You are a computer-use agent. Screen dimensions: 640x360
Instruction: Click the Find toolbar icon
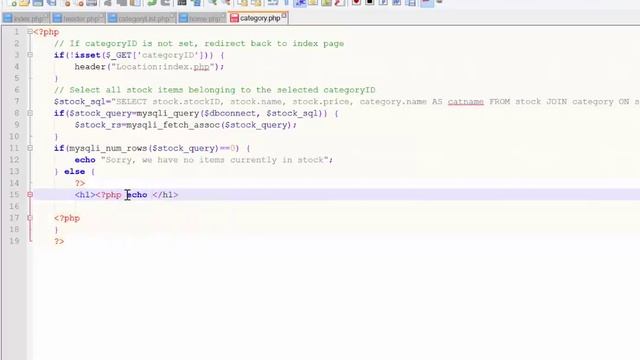point(182,3)
